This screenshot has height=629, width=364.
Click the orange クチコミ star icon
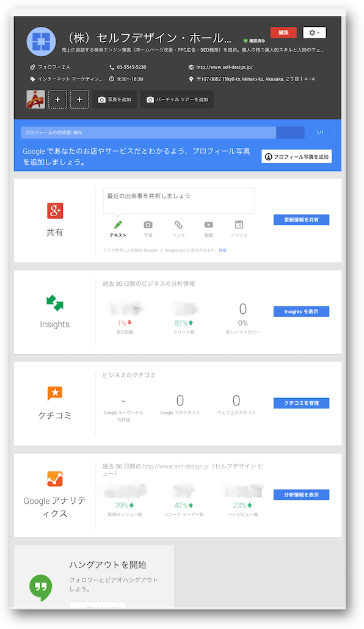point(55,393)
